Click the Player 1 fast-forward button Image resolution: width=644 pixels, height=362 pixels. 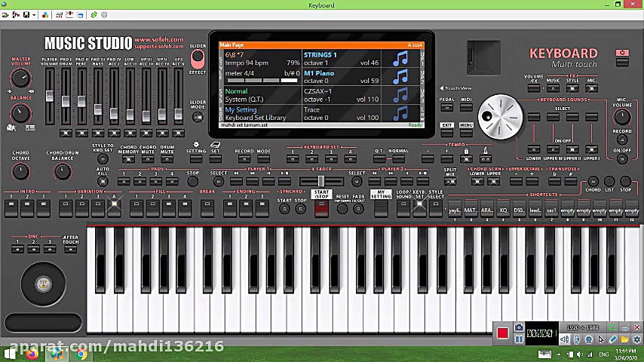click(252, 181)
